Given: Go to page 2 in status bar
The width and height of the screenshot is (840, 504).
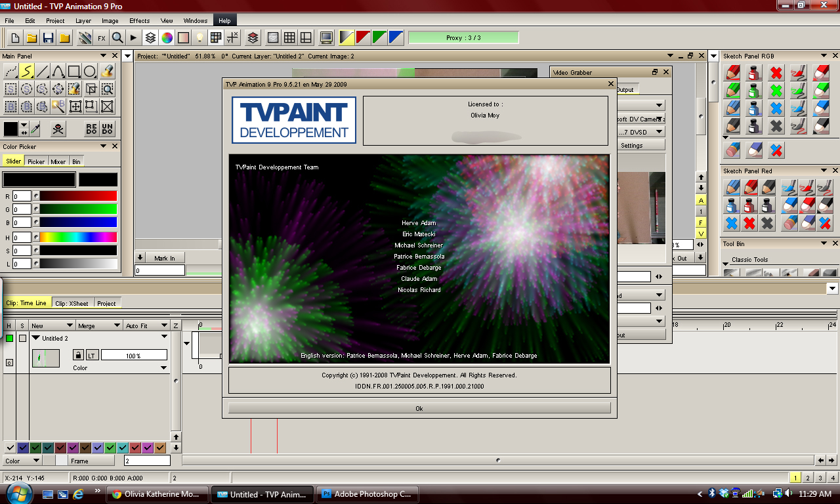Looking at the screenshot, I should click(x=808, y=478).
